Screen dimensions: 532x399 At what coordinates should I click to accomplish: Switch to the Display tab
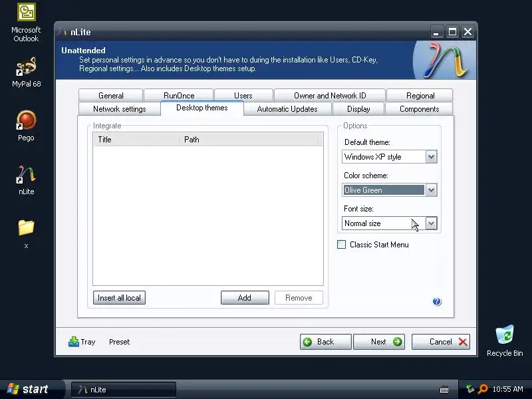pos(358,109)
